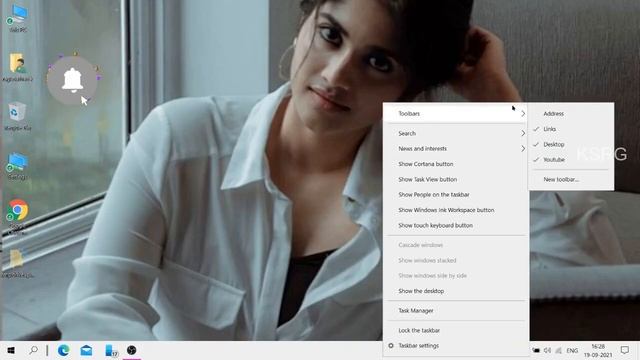
Task: Open the Action Center notifications icon
Action: [624, 350]
